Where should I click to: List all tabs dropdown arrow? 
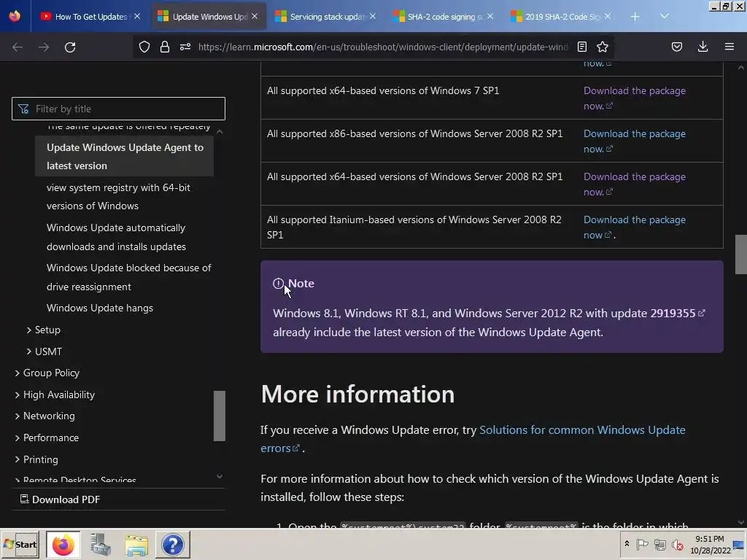tap(665, 17)
